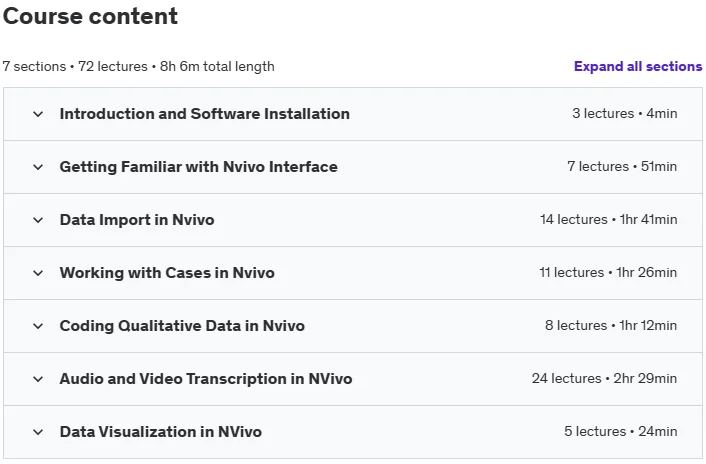Select Coding Qualitative Data in Nvivo title
The width and height of the screenshot is (706, 464).
coord(182,326)
